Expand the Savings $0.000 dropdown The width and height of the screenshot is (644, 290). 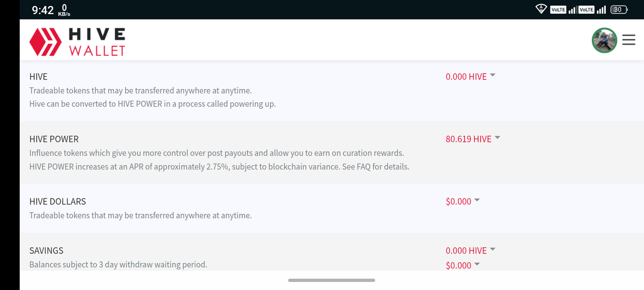click(463, 265)
